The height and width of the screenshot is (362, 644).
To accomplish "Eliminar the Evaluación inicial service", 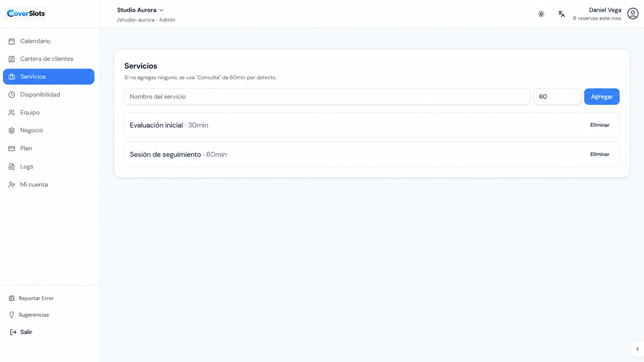I will click(x=600, y=125).
